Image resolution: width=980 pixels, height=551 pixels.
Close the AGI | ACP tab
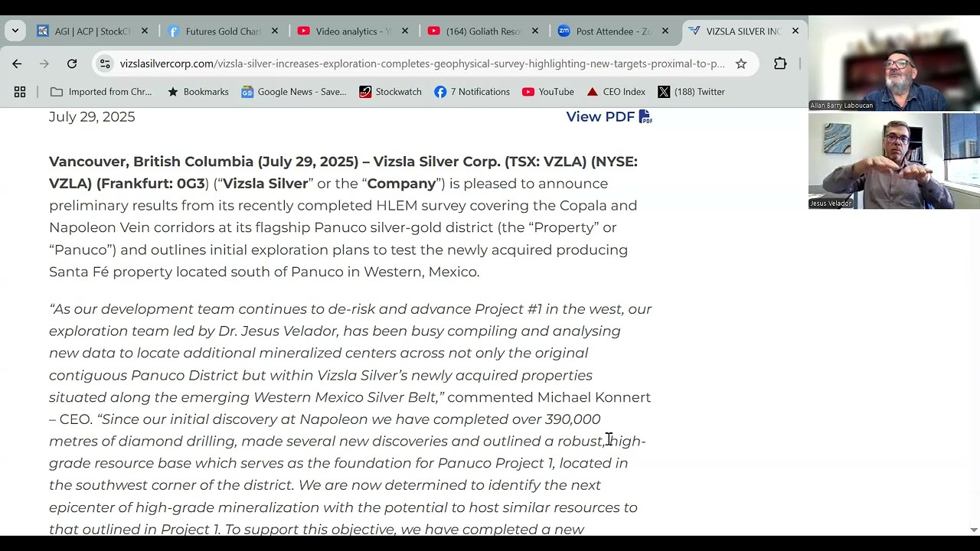pos(145,31)
